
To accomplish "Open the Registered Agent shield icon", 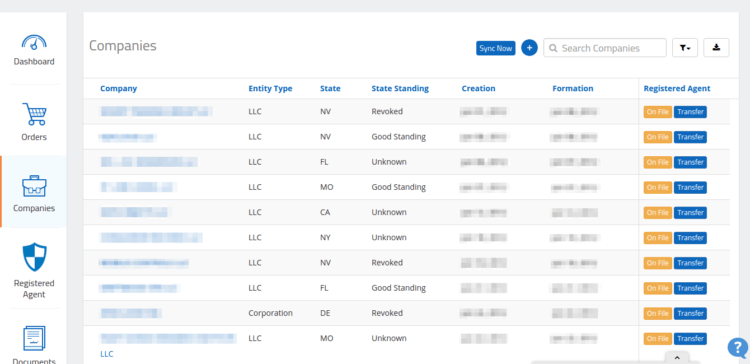I will point(34,257).
